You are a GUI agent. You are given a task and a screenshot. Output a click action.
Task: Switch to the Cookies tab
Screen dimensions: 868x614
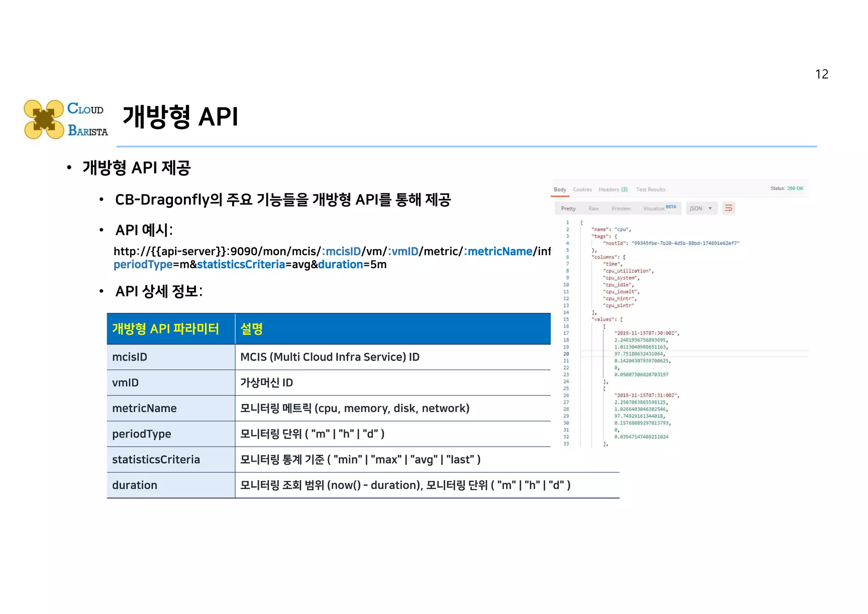(x=582, y=189)
